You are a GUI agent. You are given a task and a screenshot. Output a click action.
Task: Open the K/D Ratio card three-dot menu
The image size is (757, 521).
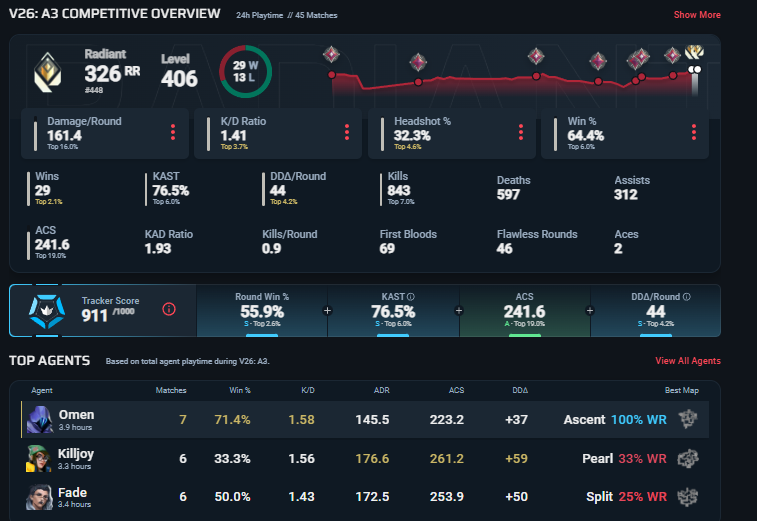point(347,132)
